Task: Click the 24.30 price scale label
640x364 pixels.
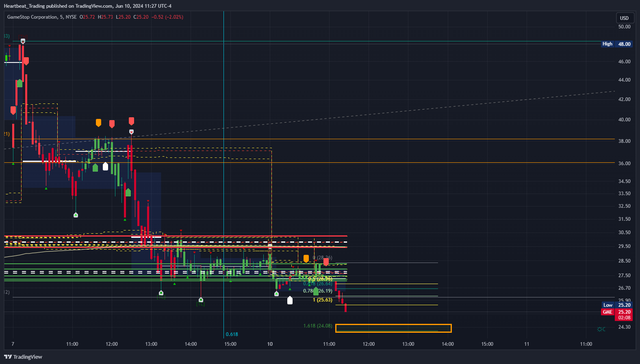Action: 624,327
